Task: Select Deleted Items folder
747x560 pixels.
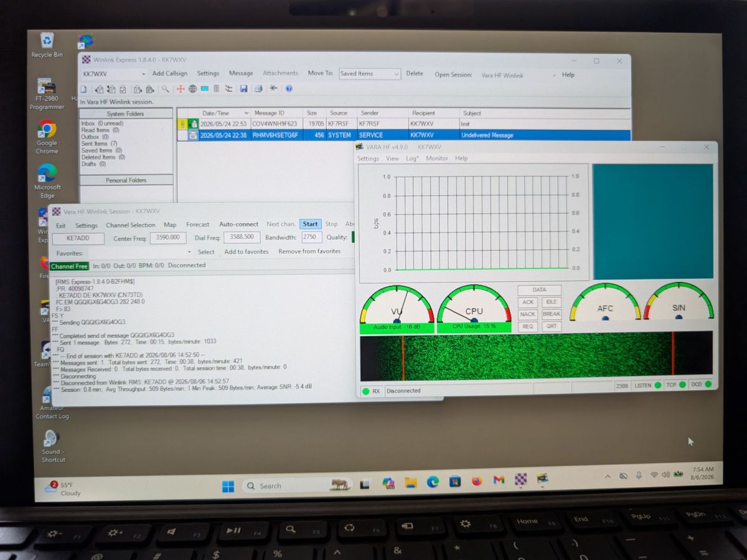Action: coord(103,157)
